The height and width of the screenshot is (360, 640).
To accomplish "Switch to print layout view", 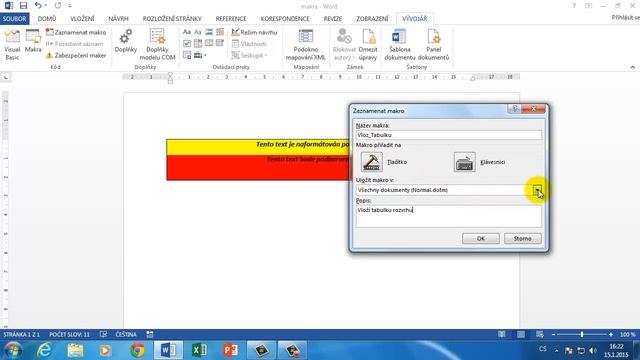I will [521, 334].
